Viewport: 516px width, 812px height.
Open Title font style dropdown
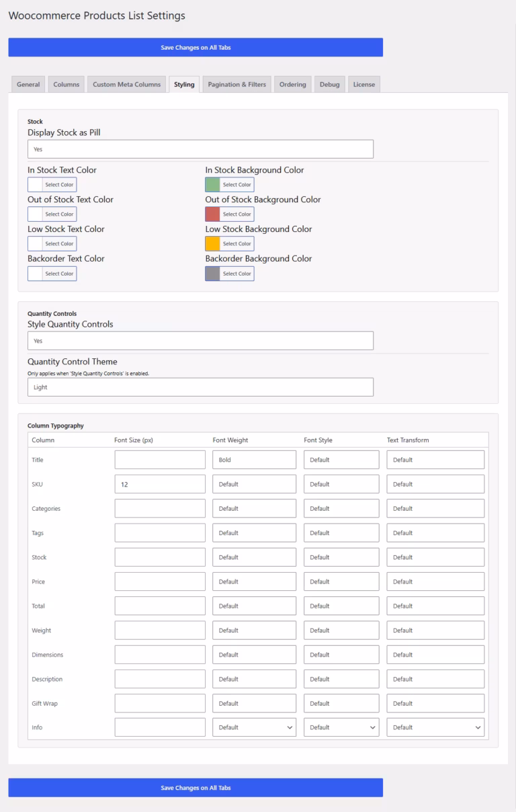coord(341,460)
